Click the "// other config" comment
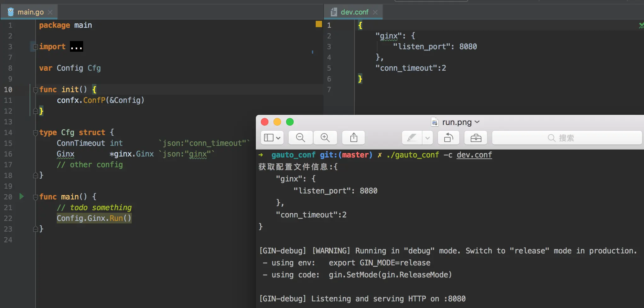This screenshot has width=644, height=308. point(90,165)
